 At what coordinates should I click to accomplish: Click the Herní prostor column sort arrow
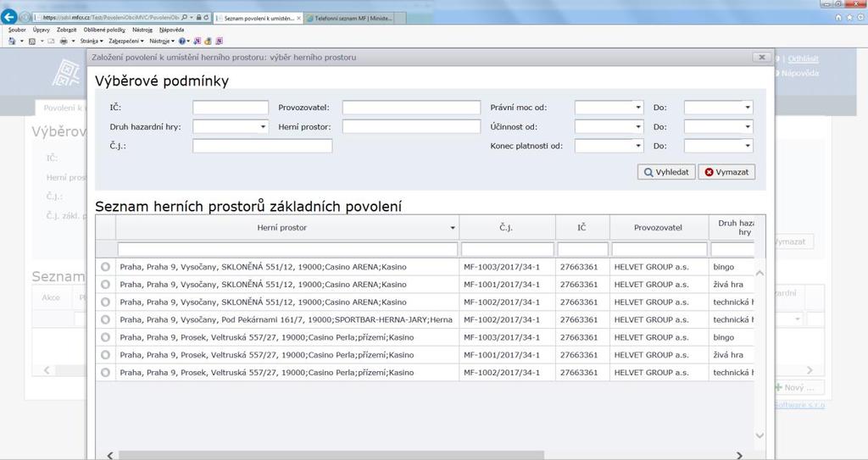coord(453,228)
